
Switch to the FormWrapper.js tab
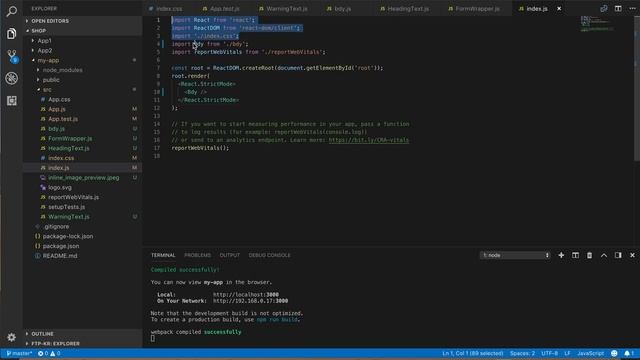point(477,9)
